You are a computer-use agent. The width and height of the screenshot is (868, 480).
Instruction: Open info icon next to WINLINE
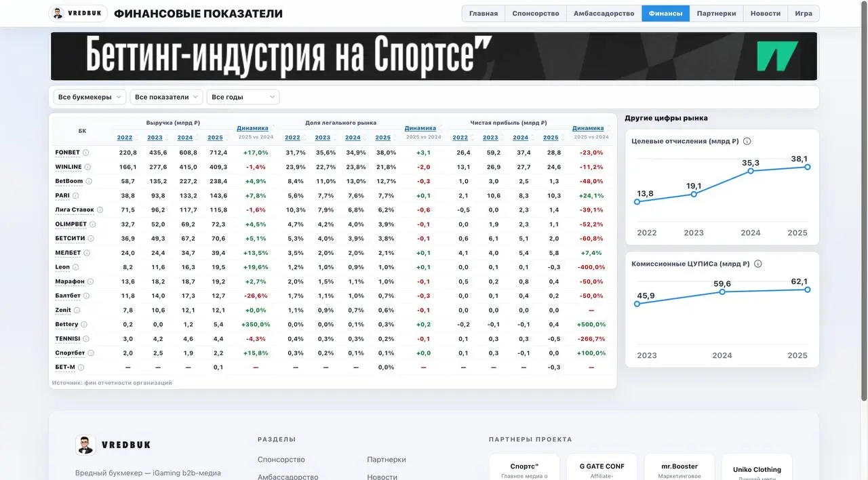coord(87,167)
